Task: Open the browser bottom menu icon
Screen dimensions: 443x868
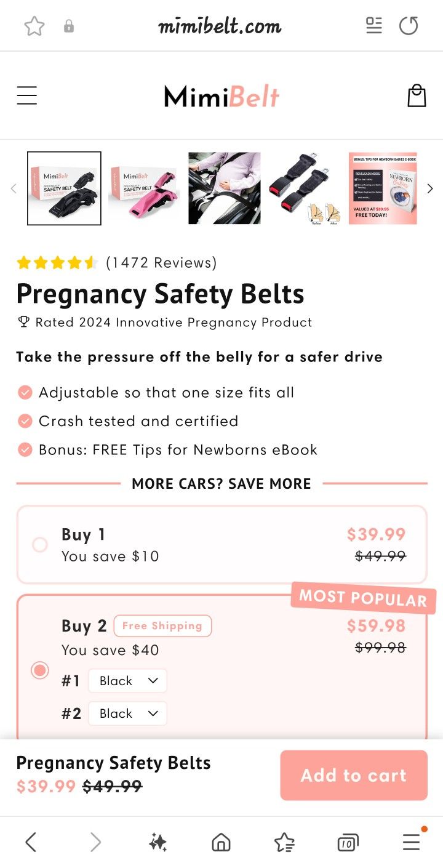Action: tap(412, 842)
